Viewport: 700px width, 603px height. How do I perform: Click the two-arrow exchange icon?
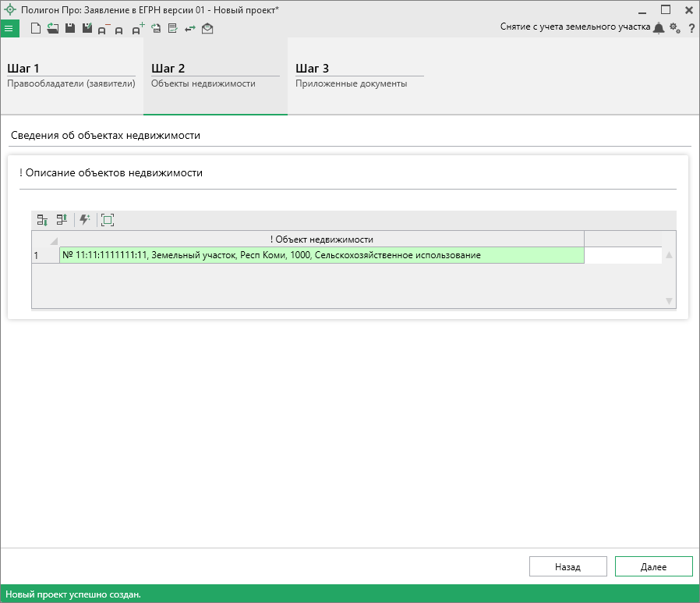pyautogui.click(x=190, y=29)
